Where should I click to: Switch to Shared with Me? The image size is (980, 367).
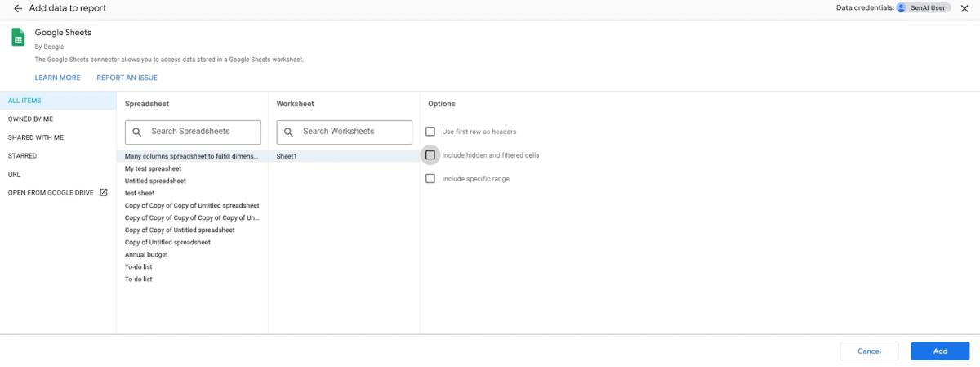(35, 137)
